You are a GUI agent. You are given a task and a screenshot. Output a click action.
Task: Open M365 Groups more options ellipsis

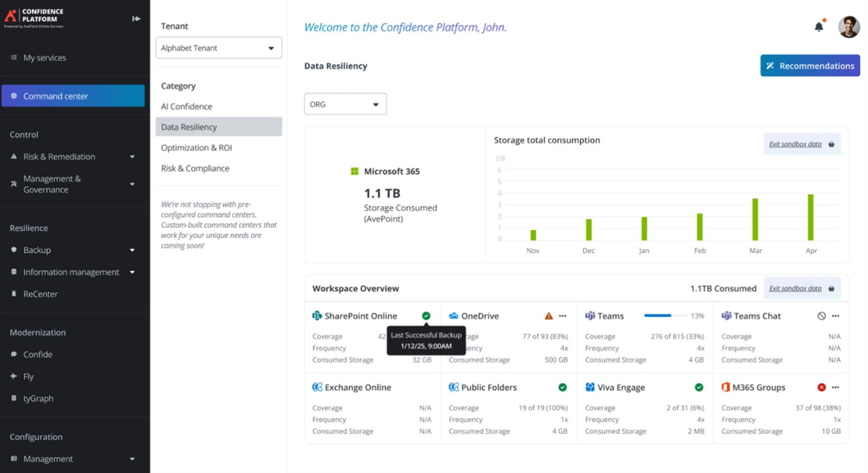click(835, 387)
